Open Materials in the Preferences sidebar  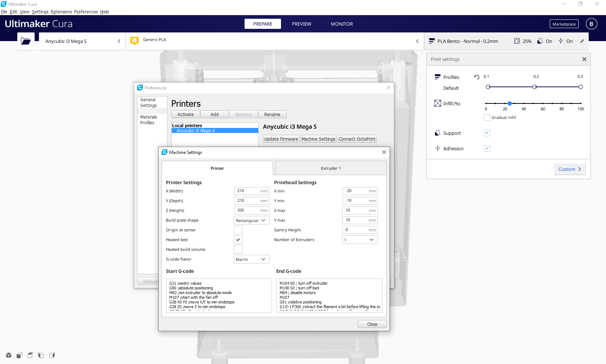tap(149, 117)
